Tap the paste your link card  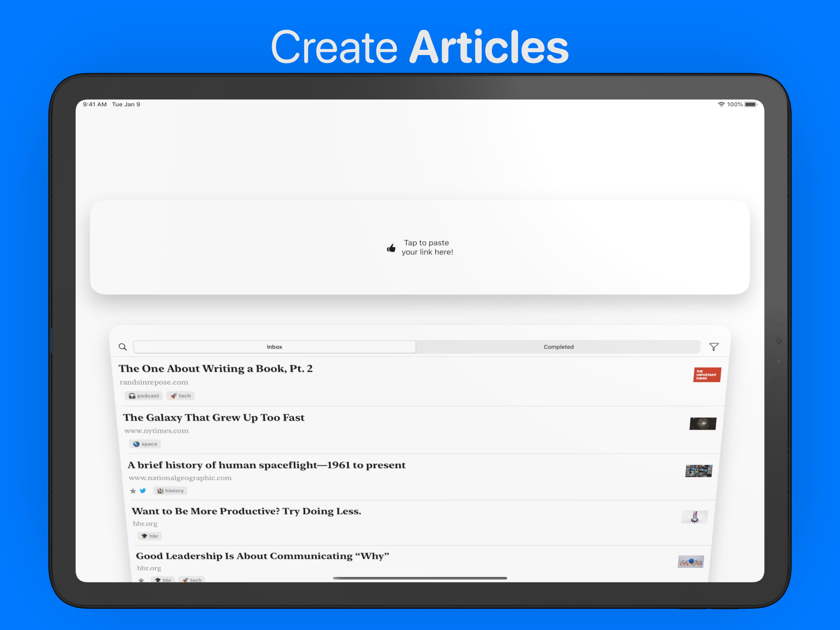click(x=420, y=247)
